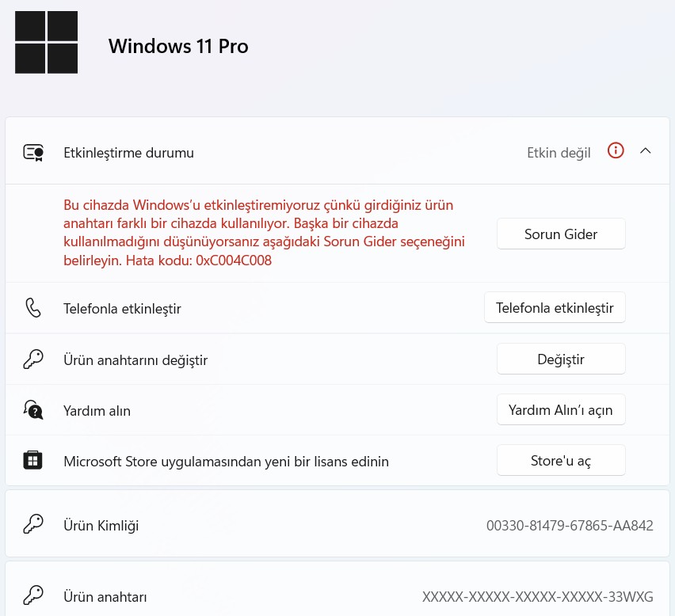675x616 pixels.
Task: Click the phone icon for Telefonla etkinleştir
Action: [x=33, y=308]
